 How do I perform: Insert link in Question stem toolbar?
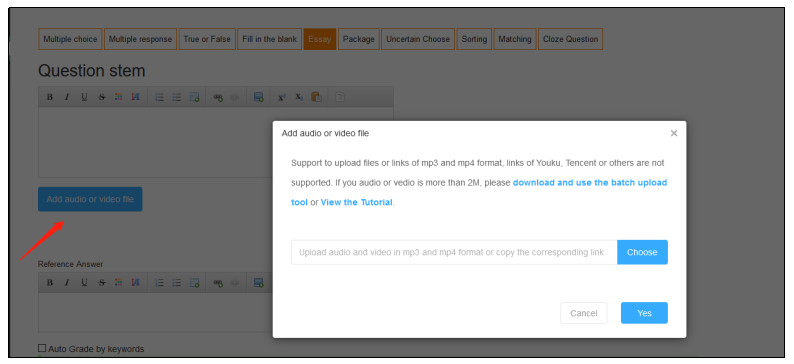(218, 97)
